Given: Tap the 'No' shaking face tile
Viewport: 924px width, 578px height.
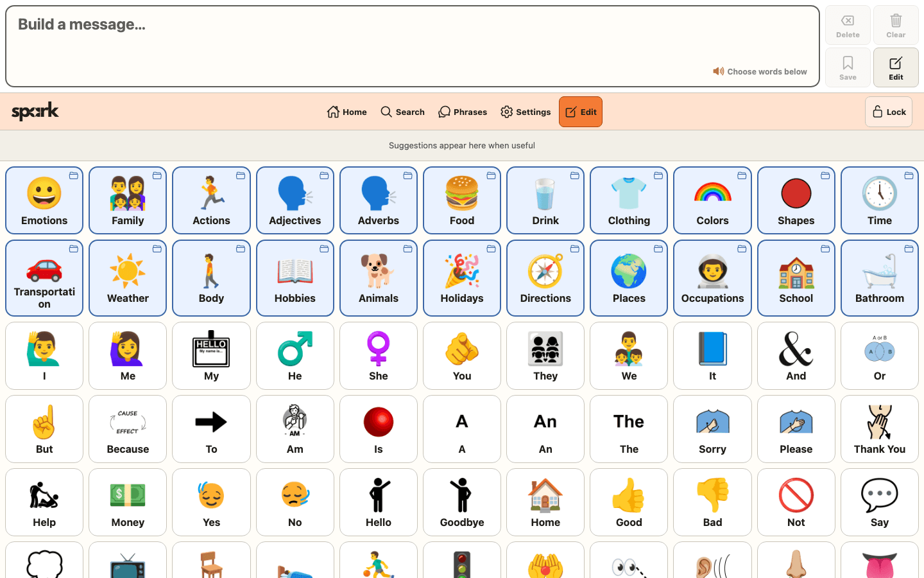Looking at the screenshot, I should 295,502.
